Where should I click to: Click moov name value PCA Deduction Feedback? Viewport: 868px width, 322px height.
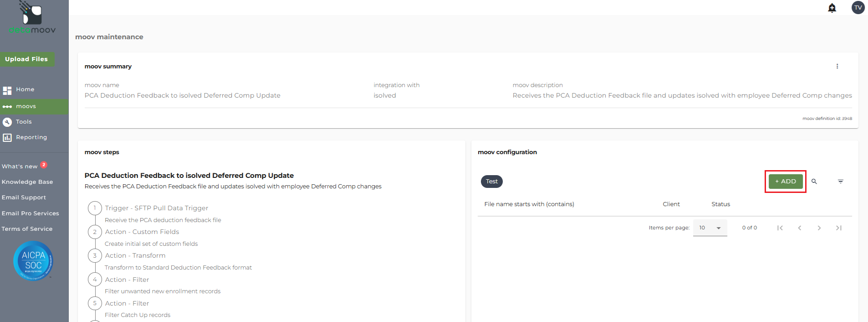point(183,95)
